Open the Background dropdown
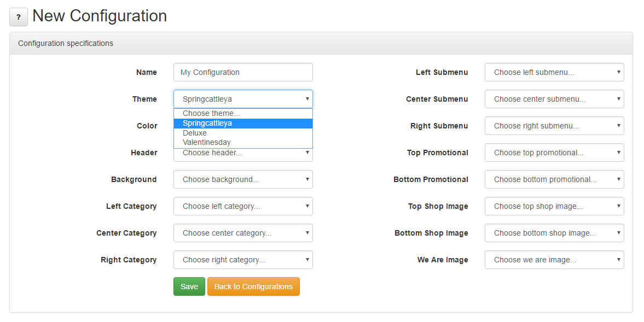 243,179
